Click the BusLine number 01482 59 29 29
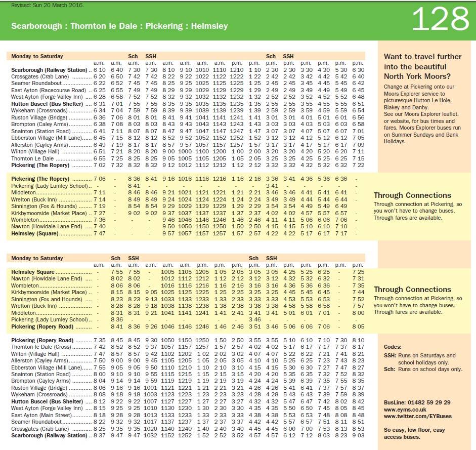Viewport: 476px width, 450px height. [429, 402]
